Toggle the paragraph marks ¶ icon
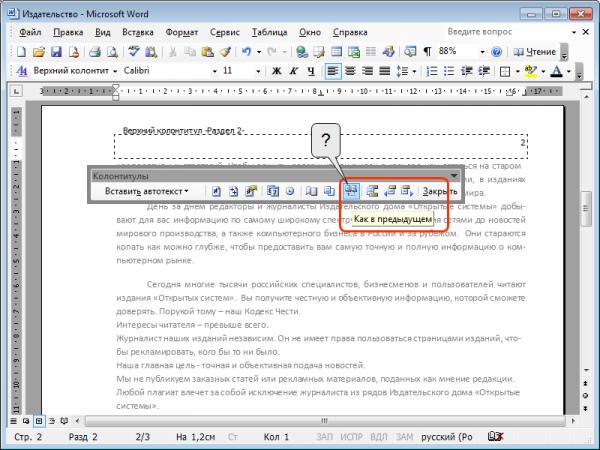Screen dimensions: 600x450 427,52
